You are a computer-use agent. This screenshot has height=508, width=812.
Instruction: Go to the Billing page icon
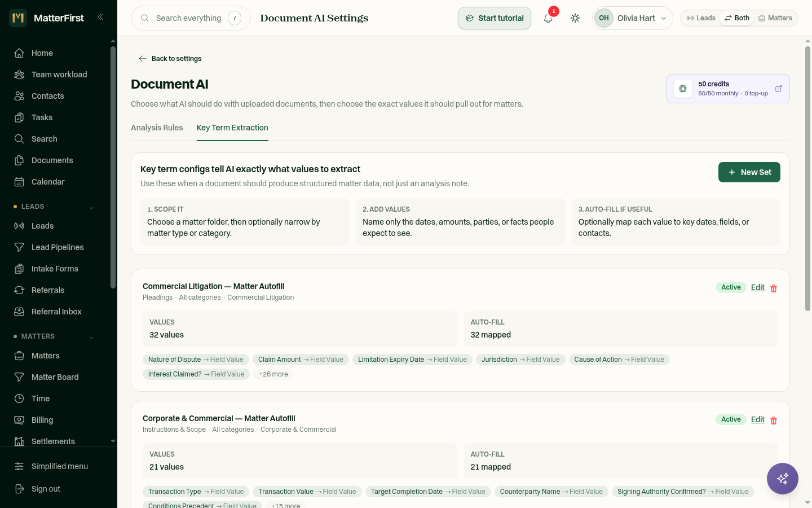19,420
